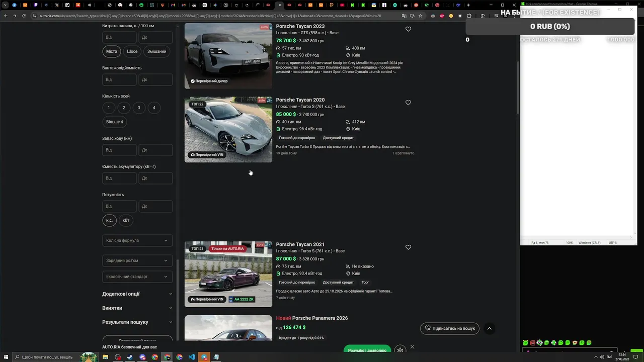This screenshot has width=644, height=362.
Task: Select the Шосе fuel consumption option
Action: (x=132, y=51)
